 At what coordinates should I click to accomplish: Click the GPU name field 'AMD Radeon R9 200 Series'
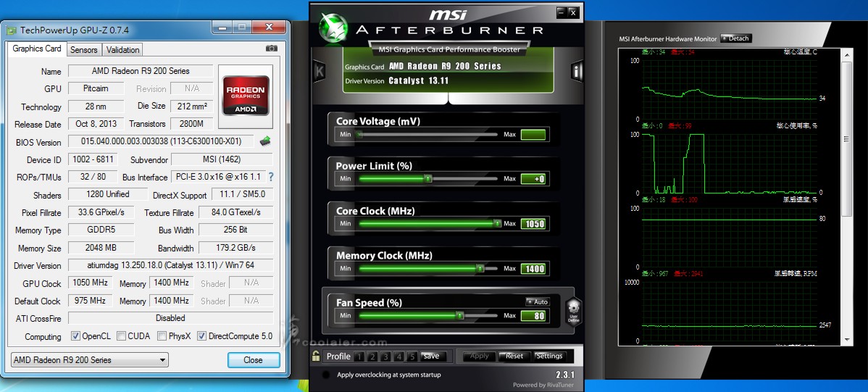point(141,71)
